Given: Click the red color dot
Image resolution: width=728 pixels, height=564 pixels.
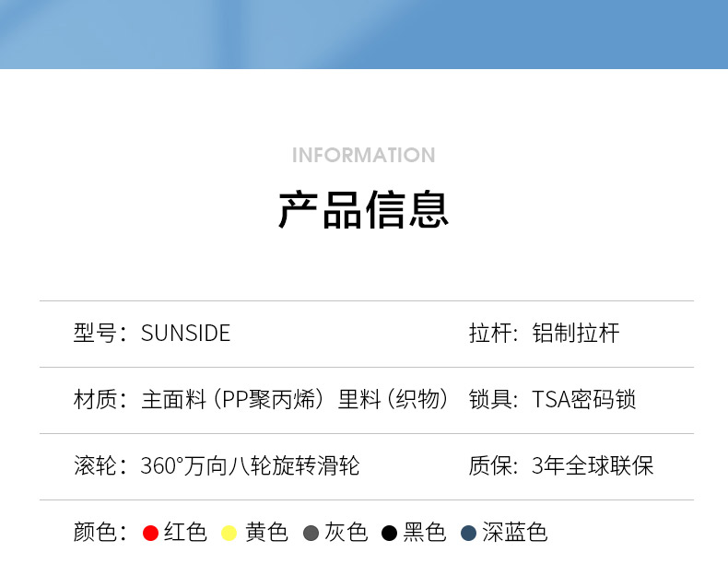Looking at the screenshot, I should point(151,533).
